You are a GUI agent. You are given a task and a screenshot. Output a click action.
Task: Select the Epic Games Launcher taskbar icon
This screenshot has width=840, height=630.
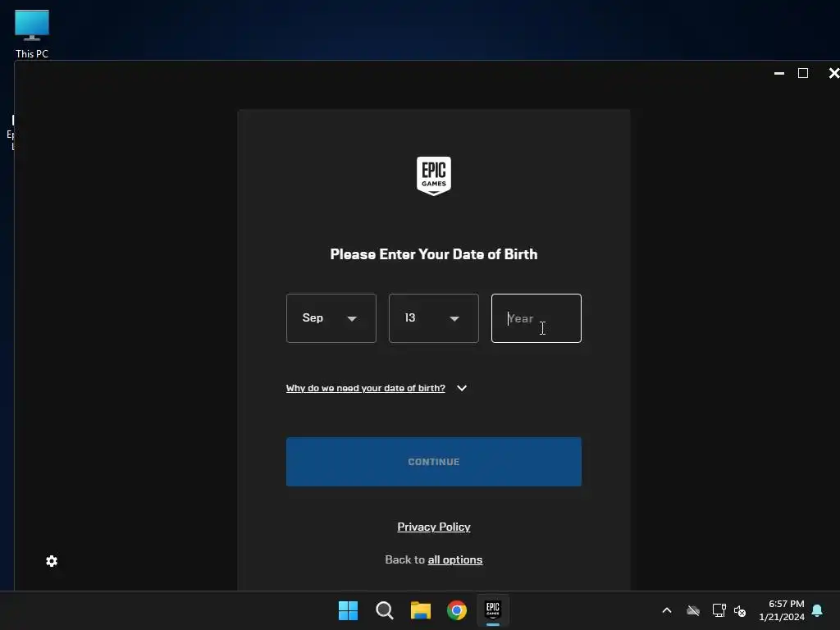click(x=493, y=610)
